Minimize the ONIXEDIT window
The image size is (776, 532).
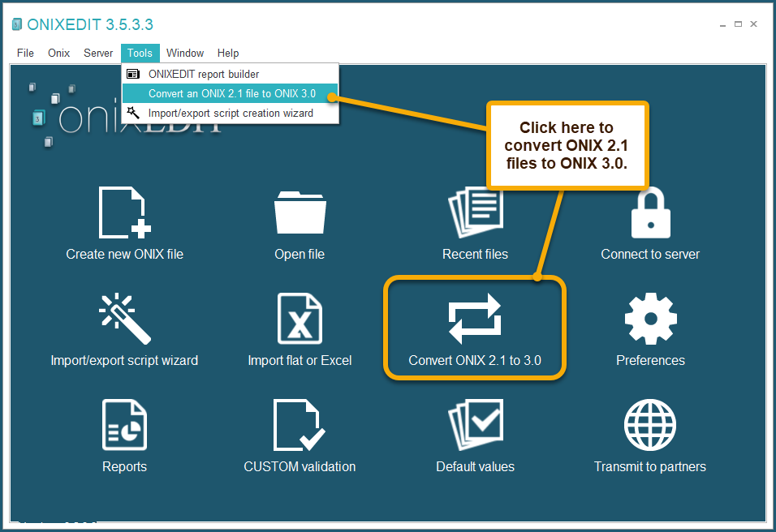tap(723, 24)
